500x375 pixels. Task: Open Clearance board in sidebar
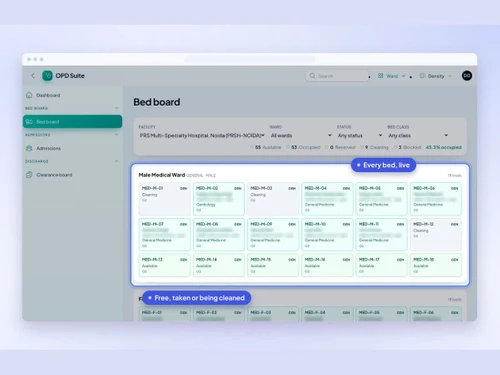[72, 175]
